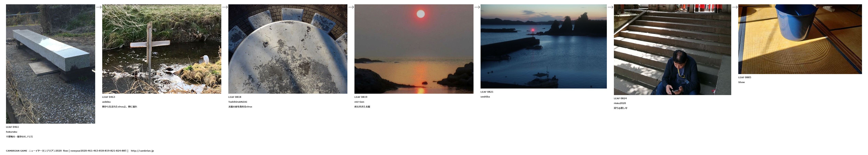Click author name ToshihiroANZAI
Screen dimensions: 868x155
point(238,102)
